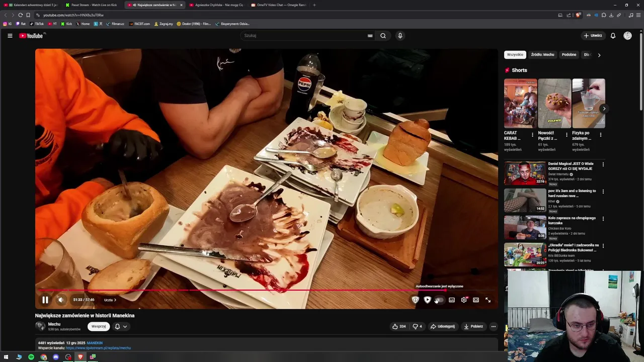Show next Shorts with the arrow
The image size is (644, 362).
[x=604, y=109]
